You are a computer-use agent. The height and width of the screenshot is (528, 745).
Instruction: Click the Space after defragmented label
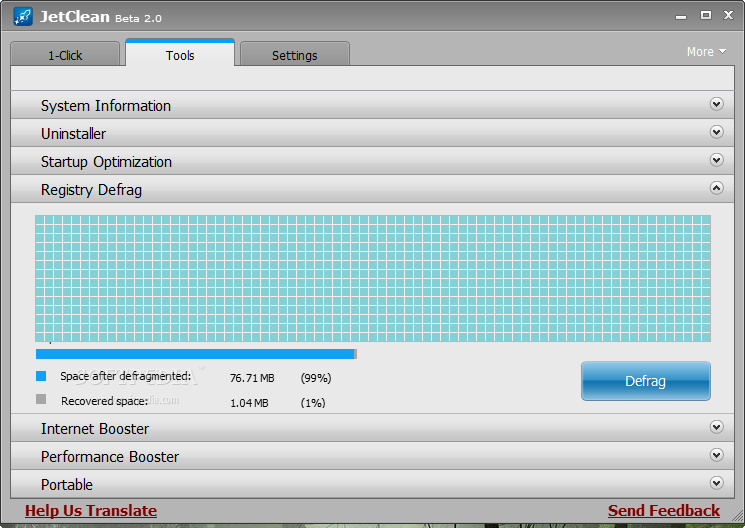click(125, 376)
